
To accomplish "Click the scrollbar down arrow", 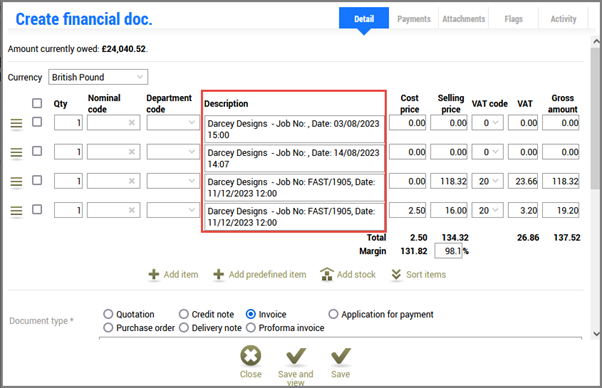I will tap(595, 334).
